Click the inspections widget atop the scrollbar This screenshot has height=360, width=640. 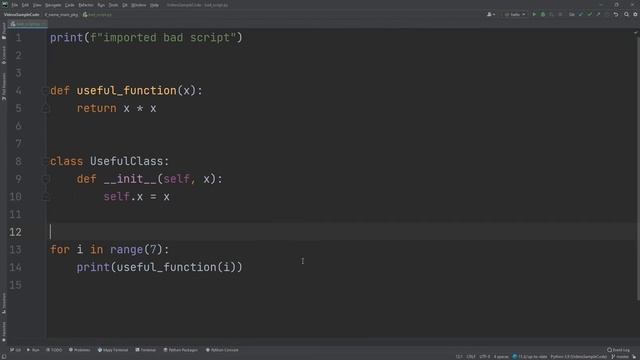[x=636, y=33]
